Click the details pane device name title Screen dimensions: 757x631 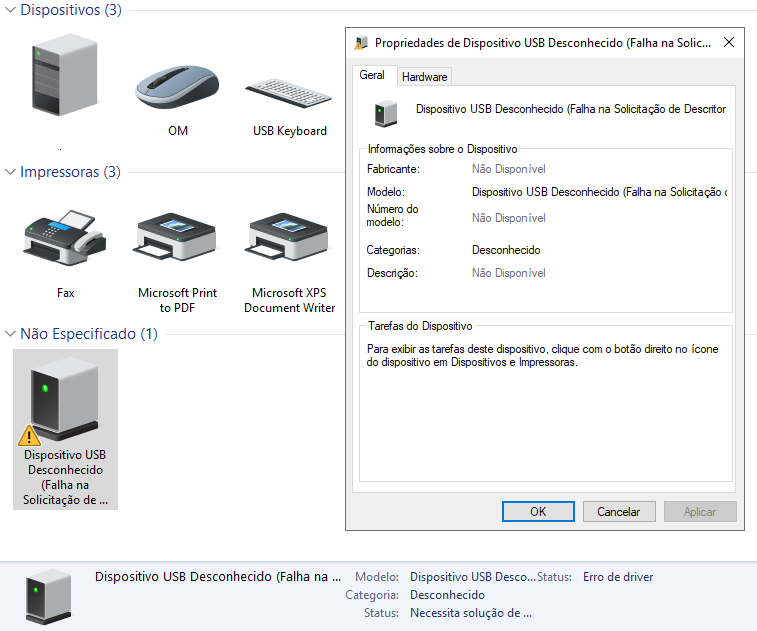[x=218, y=576]
